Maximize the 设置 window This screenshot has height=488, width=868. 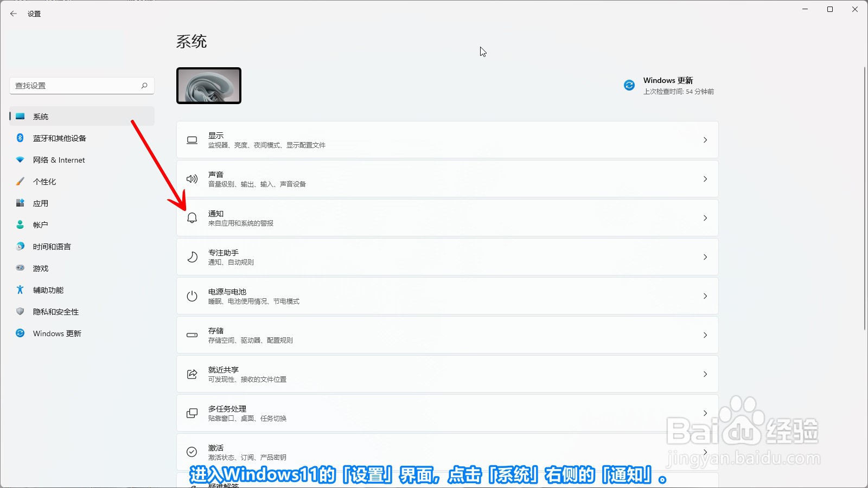(x=830, y=9)
